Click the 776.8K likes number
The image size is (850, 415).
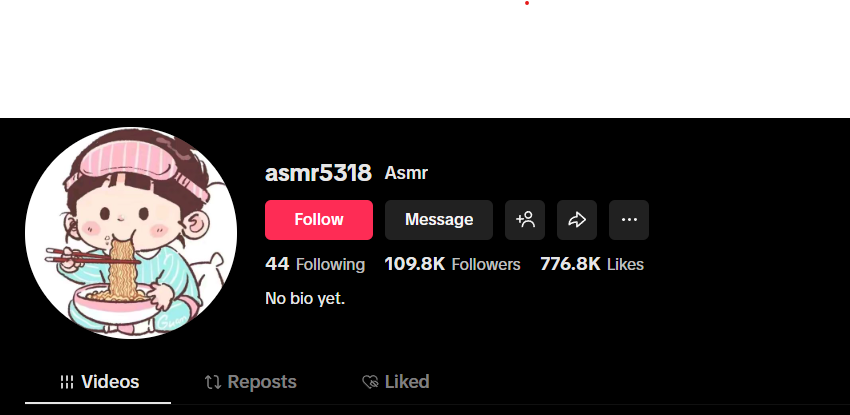click(x=570, y=264)
